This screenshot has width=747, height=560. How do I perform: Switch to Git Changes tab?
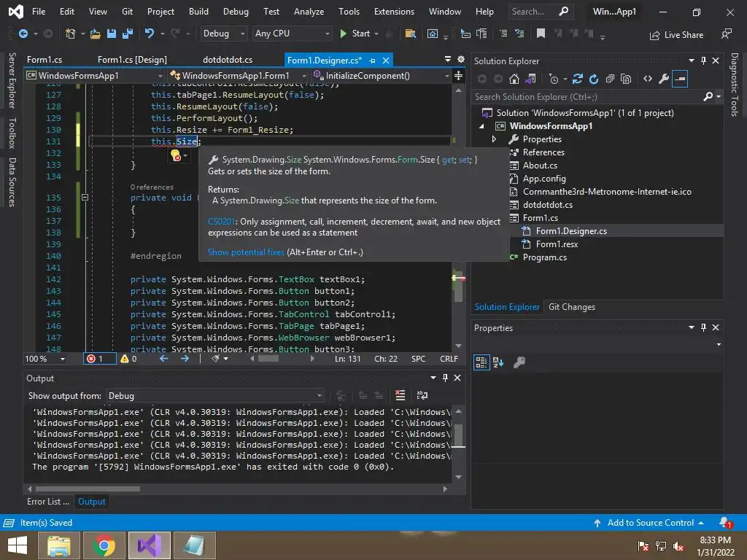pos(572,307)
